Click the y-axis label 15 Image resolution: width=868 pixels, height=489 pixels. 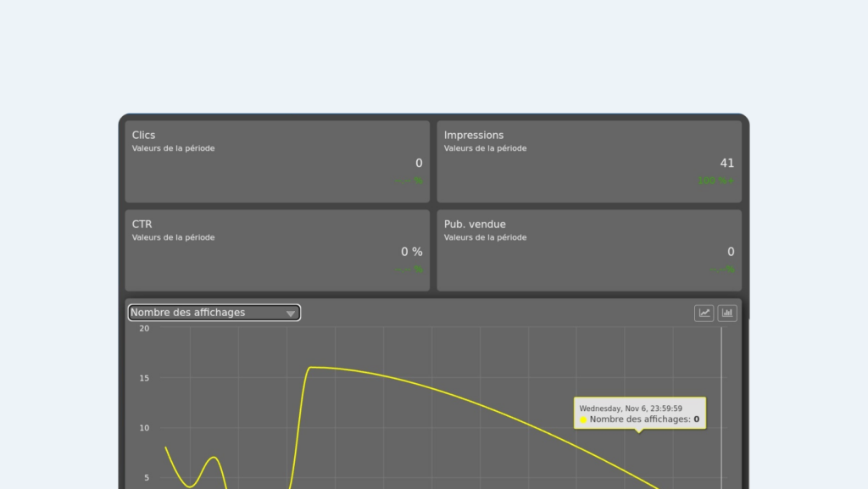[x=144, y=378]
